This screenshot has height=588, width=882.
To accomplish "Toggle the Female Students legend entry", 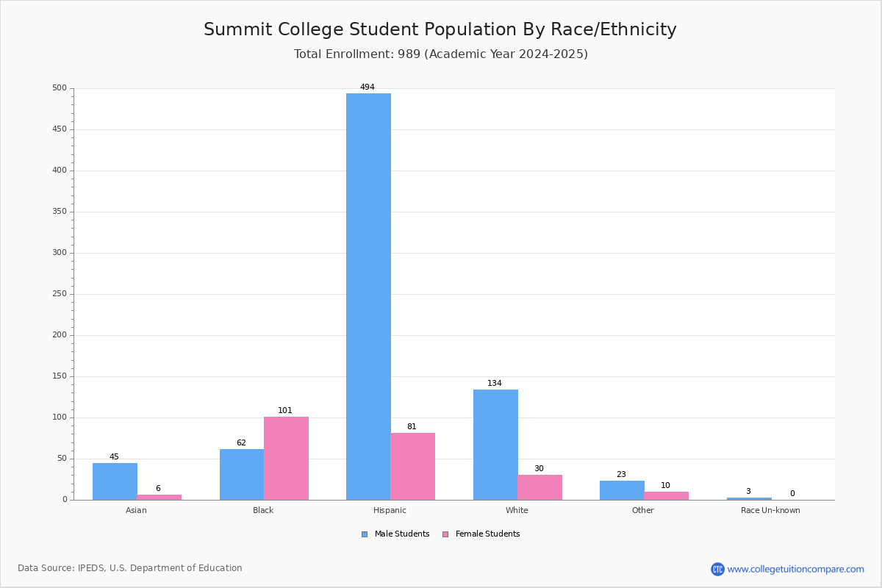I will tap(481, 534).
